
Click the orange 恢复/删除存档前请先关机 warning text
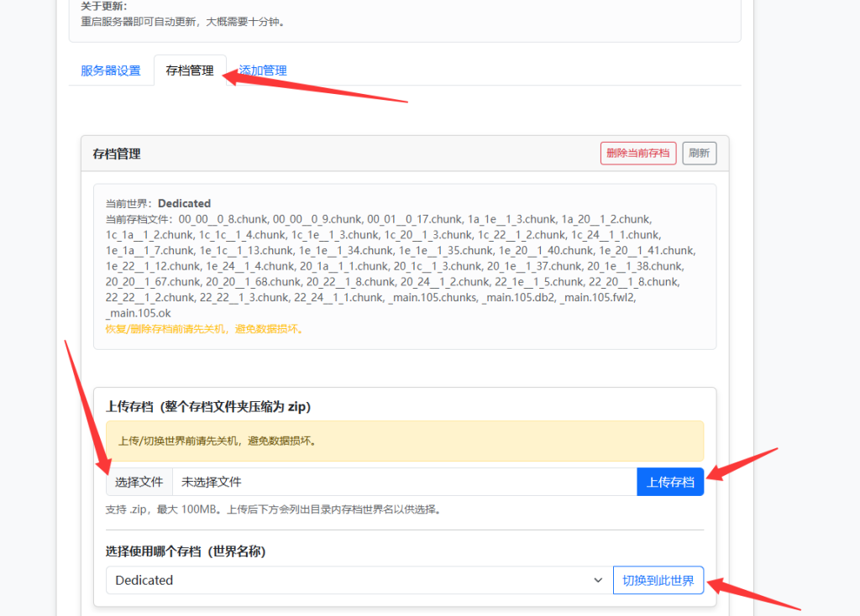204,329
